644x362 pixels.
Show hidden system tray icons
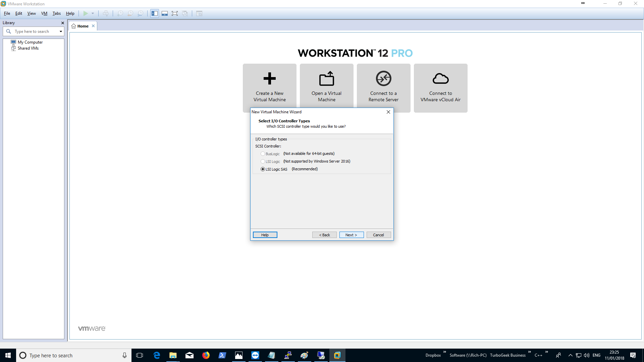(x=570, y=355)
